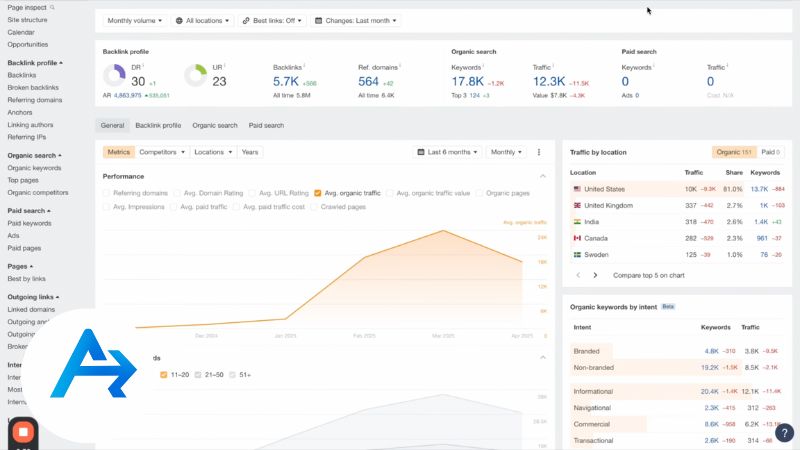Click the United Kingdom location row
The image size is (800, 450).
click(x=677, y=205)
